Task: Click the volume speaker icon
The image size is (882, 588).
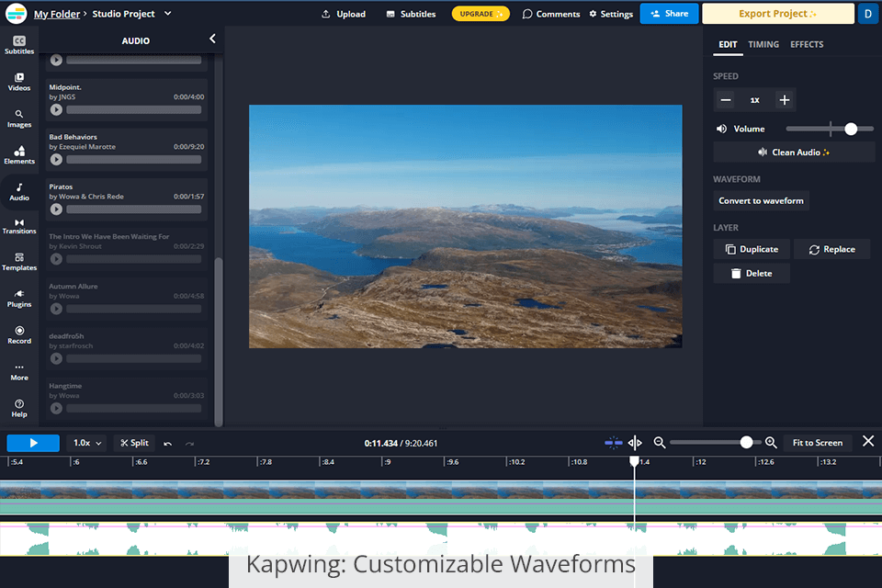Action: pos(721,129)
